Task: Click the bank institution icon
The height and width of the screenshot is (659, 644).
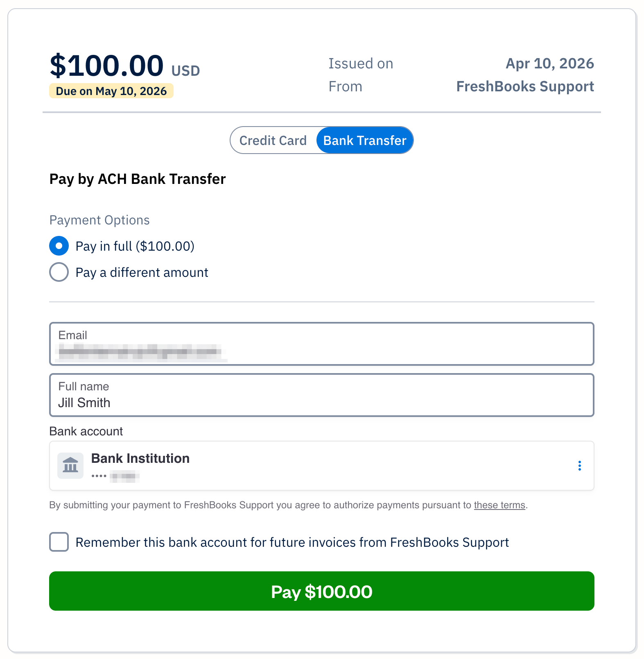Action: pyautogui.click(x=70, y=465)
